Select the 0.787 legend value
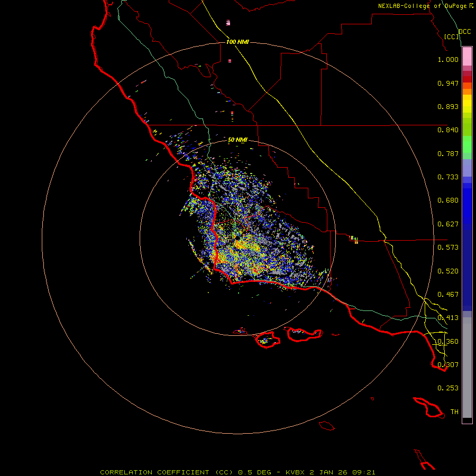 click(x=448, y=153)
